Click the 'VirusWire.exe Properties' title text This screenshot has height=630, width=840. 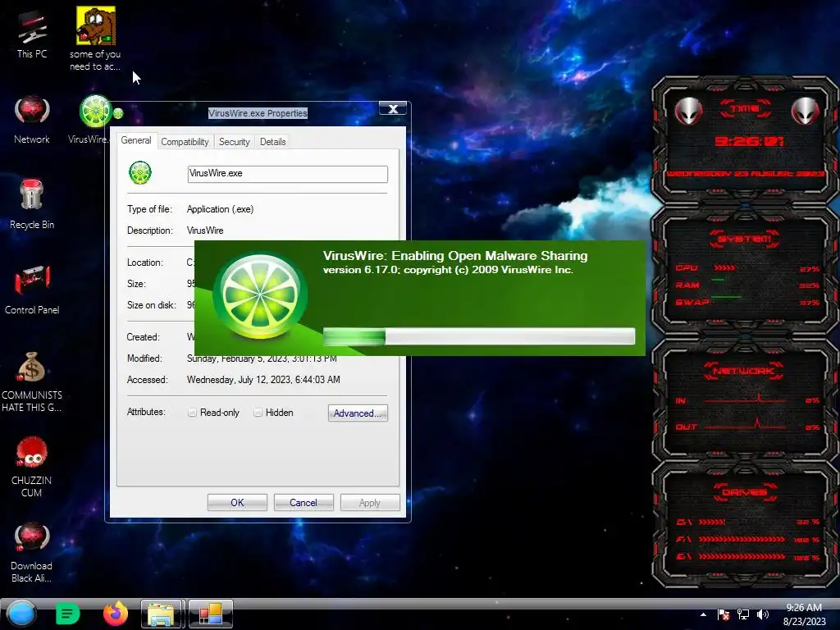(x=258, y=113)
